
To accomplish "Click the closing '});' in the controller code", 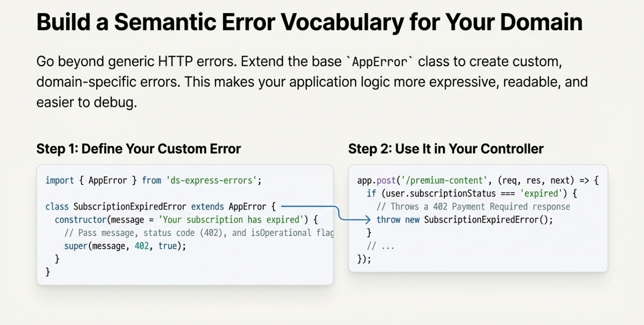I will [x=364, y=259].
